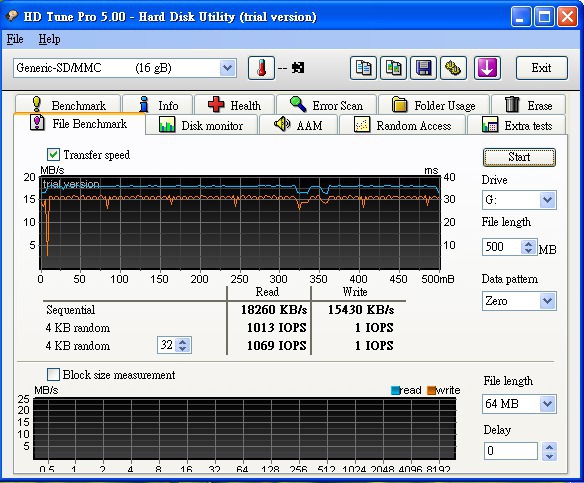Select the Erase tab
The image size is (584, 483).
pos(529,104)
